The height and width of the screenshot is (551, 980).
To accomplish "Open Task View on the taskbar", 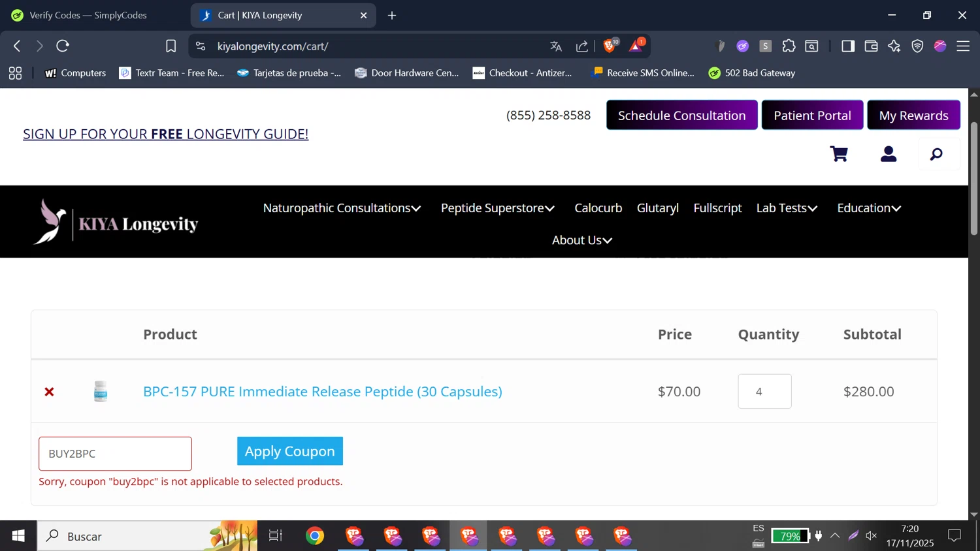I will point(276,536).
